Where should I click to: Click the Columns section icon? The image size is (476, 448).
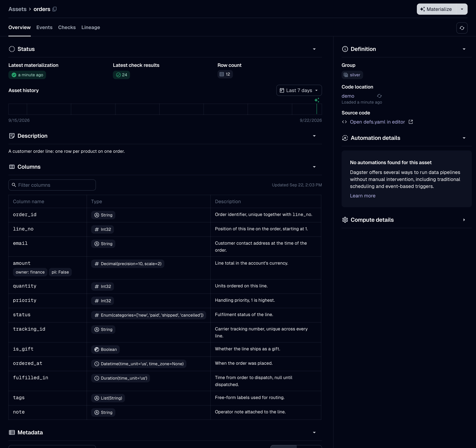(12, 167)
